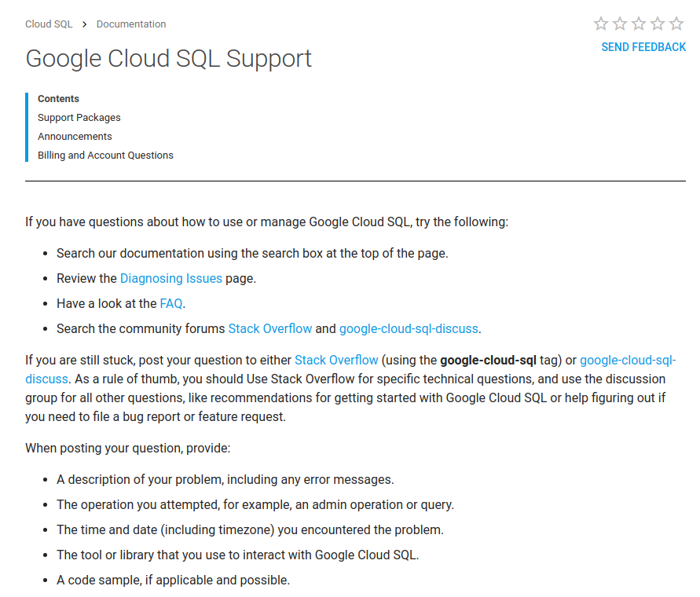Open the FAQ link
The image size is (700, 597).
coord(171,303)
